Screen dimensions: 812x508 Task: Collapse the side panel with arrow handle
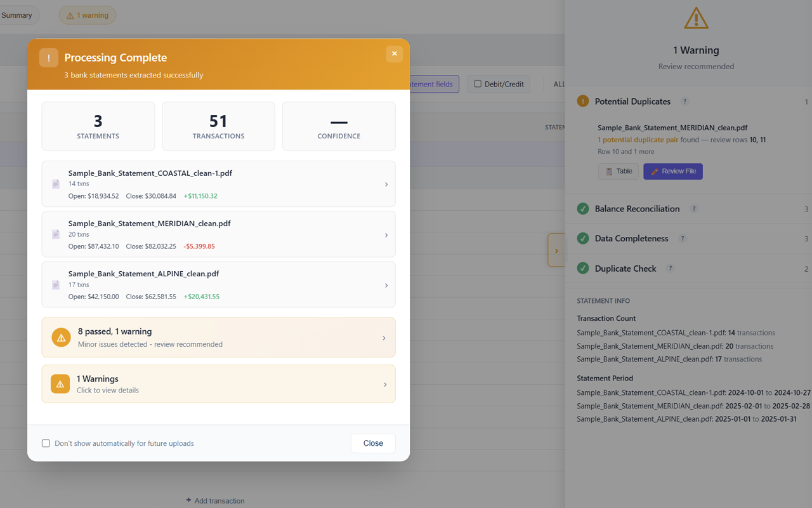point(556,250)
